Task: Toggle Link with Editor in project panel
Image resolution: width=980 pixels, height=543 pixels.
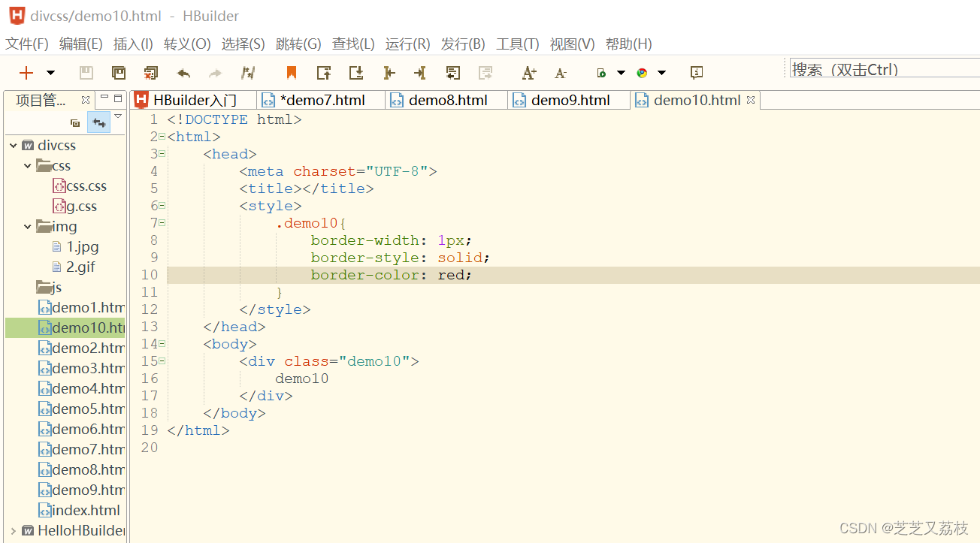Action: 98,122
